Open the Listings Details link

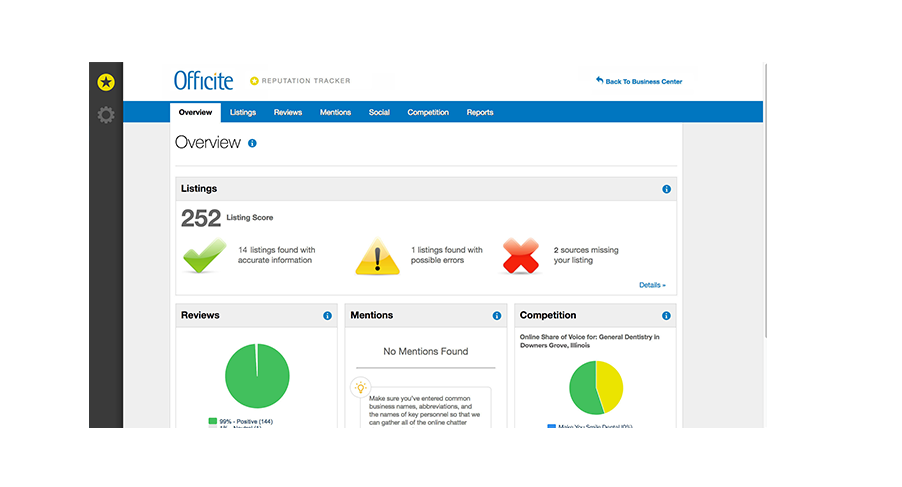652,285
